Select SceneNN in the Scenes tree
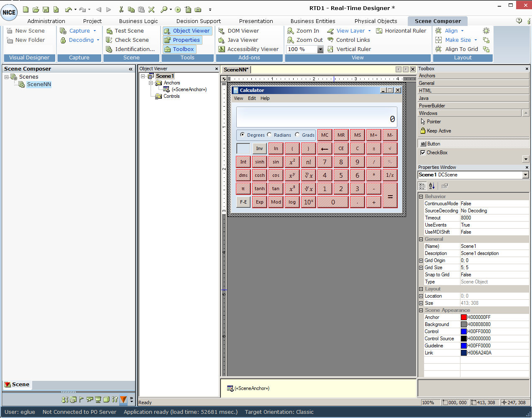Image resolution: width=532 pixels, height=418 pixels. click(x=39, y=84)
